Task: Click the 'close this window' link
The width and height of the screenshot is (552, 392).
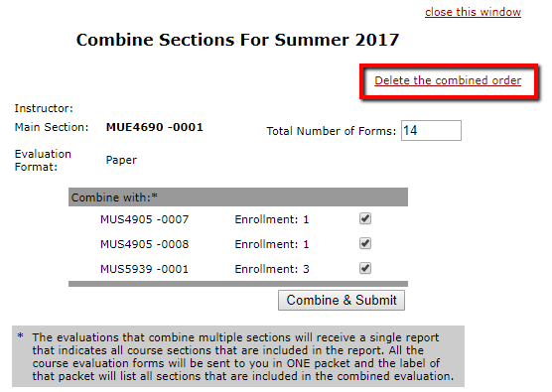Action: pos(473,12)
